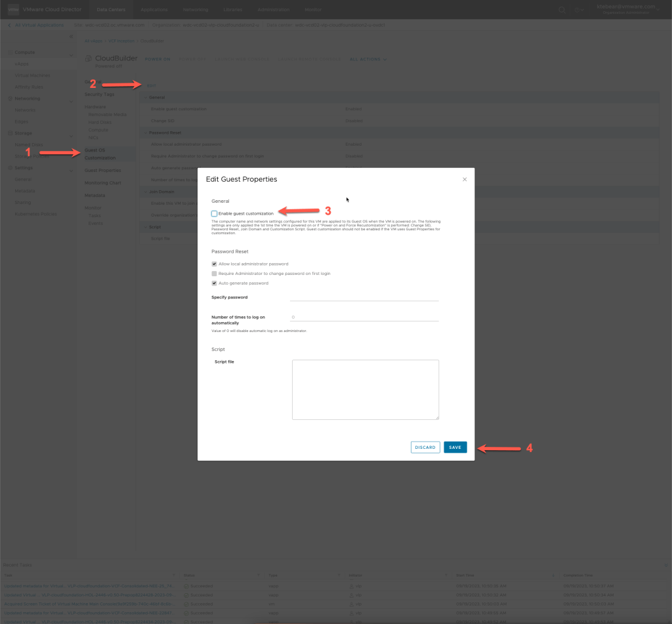Click the Compute section icon

click(x=10, y=52)
